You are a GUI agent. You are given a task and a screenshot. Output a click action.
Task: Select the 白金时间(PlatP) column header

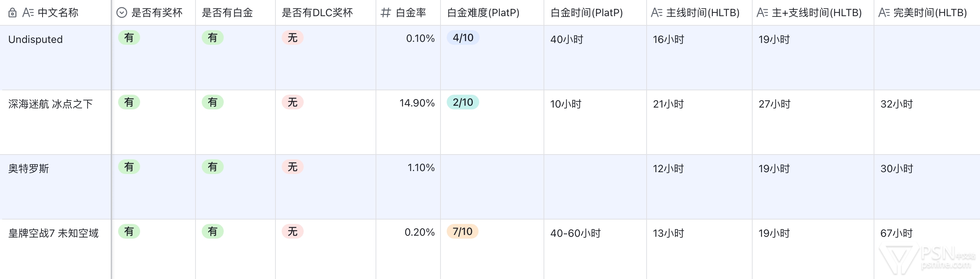tap(586, 13)
